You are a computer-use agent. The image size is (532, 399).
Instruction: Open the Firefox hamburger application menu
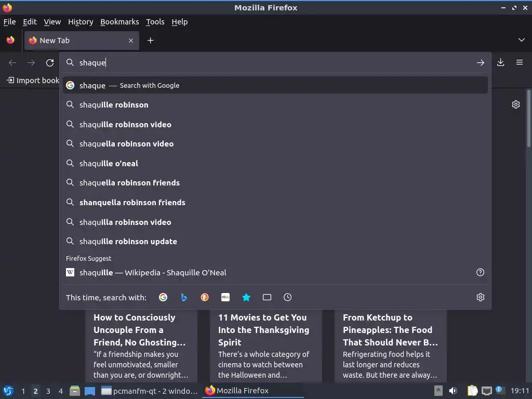520,62
